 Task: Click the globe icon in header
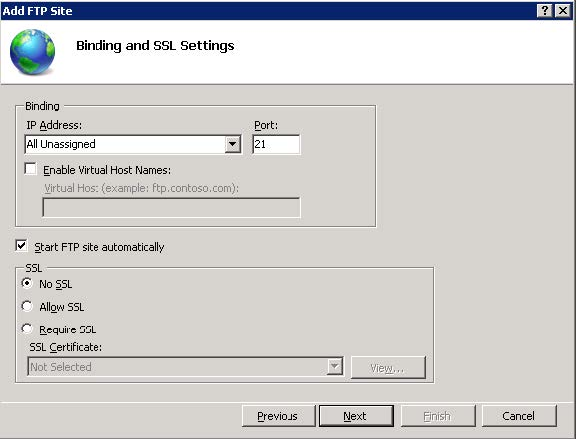tap(32, 51)
